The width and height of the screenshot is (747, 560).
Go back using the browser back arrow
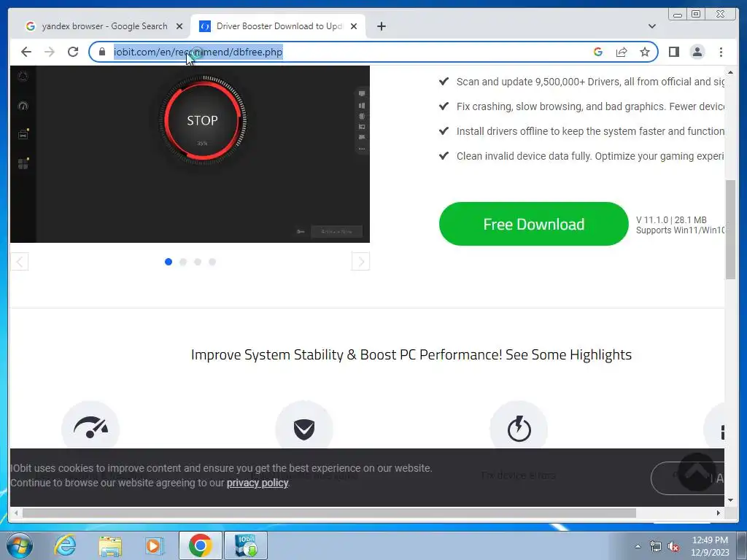click(x=26, y=52)
